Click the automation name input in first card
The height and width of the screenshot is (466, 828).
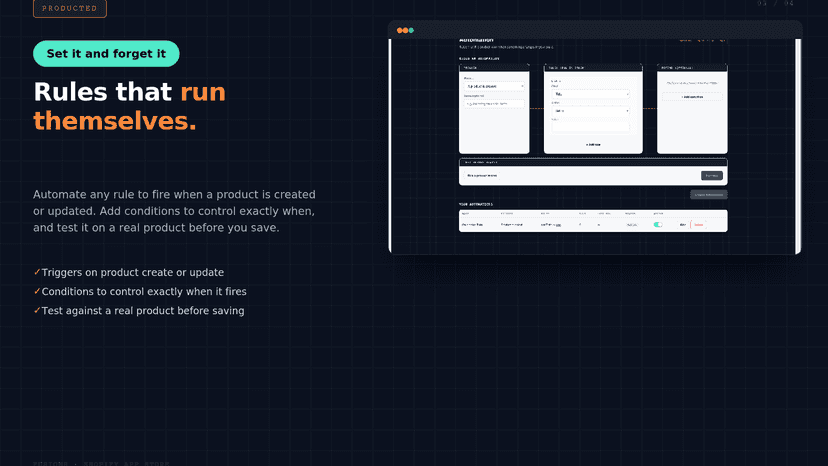coord(494,104)
